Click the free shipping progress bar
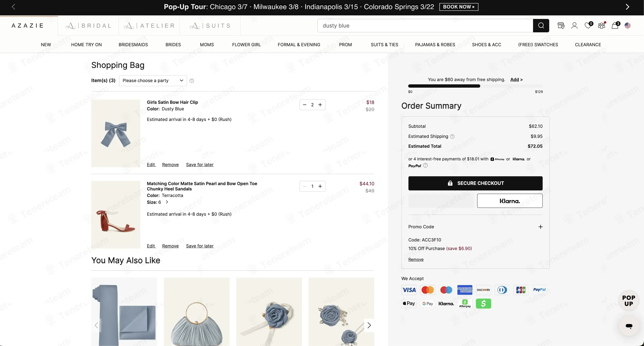644x346 pixels. [475, 86]
